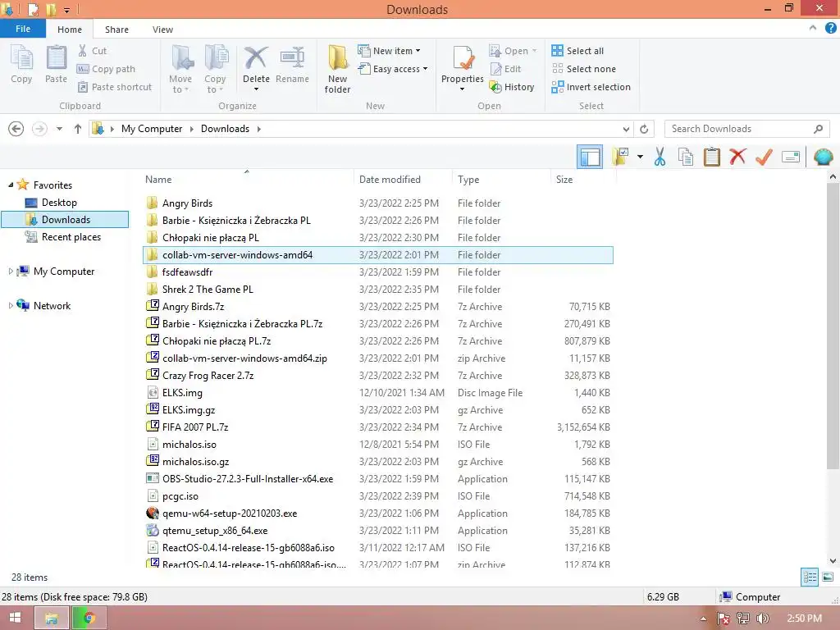The width and height of the screenshot is (840, 630).
Task: Click Downloads in the address breadcrumb
Action: click(225, 129)
